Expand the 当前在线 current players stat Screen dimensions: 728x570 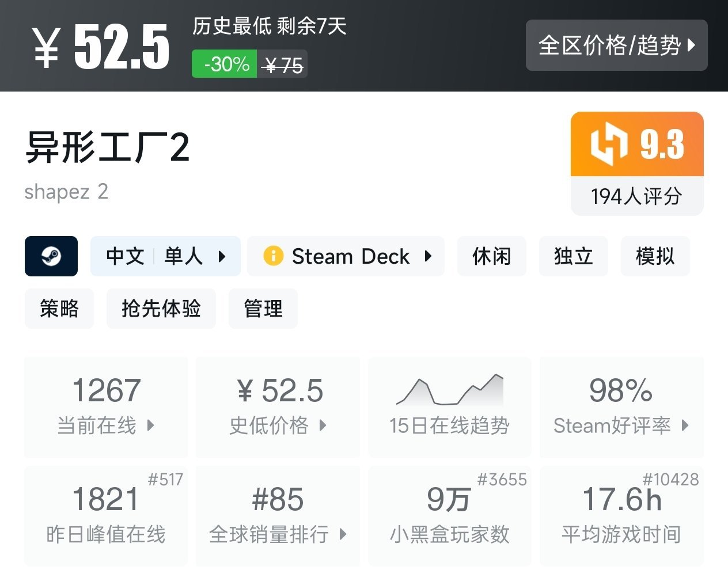pyautogui.click(x=106, y=406)
